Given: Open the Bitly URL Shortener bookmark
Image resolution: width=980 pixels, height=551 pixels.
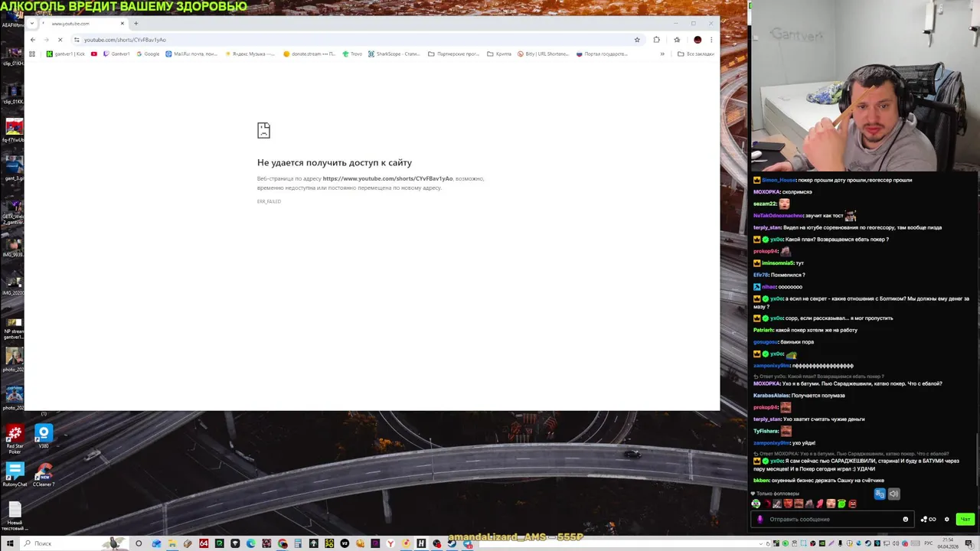Looking at the screenshot, I should click(544, 54).
